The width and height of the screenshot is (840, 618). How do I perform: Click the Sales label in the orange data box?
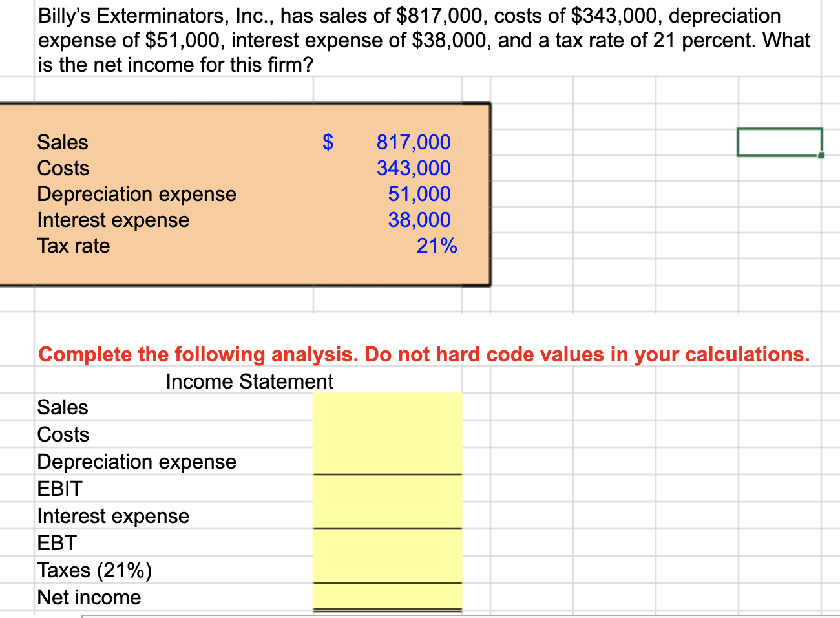63,142
